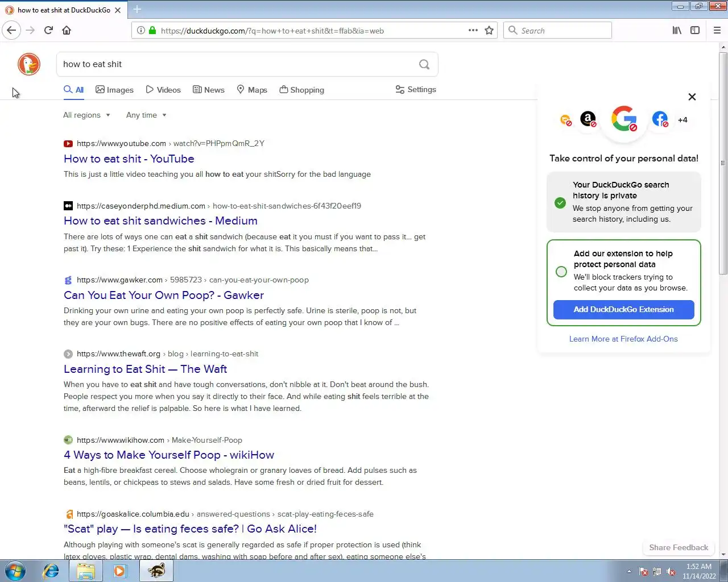Open File Explorer from the taskbar
Screen dimensions: 728x582
click(86, 571)
